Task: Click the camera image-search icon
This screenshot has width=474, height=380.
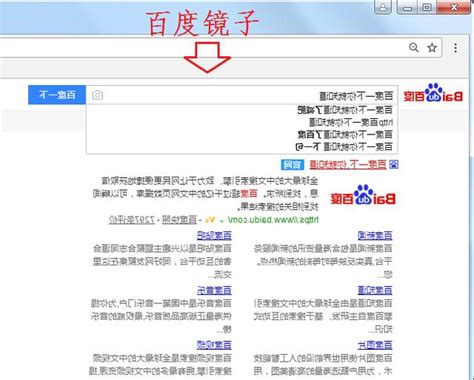Action: click(x=97, y=95)
